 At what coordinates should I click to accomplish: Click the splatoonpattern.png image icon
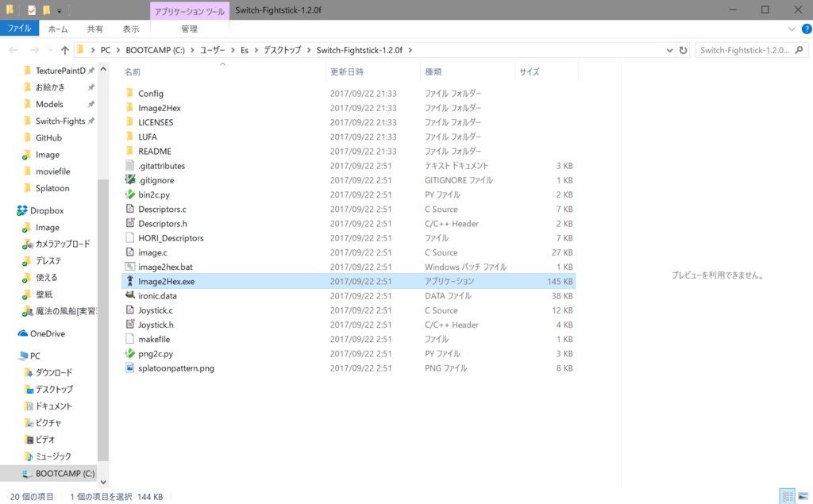point(129,367)
